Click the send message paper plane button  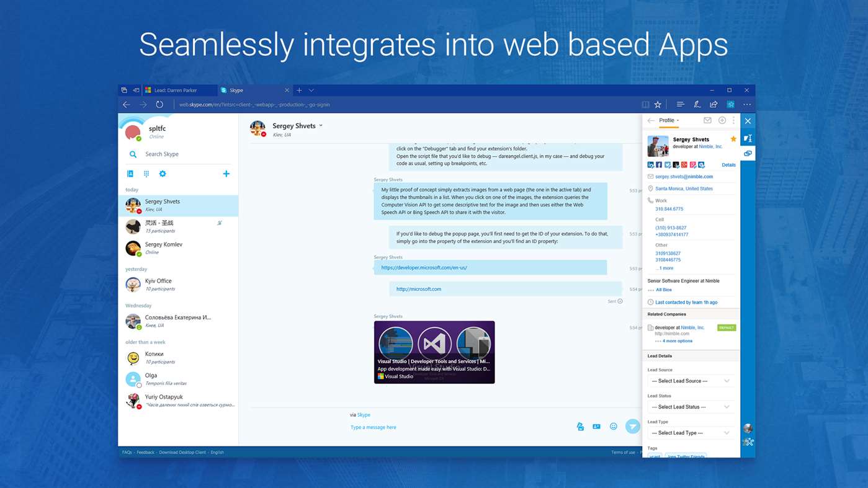632,426
